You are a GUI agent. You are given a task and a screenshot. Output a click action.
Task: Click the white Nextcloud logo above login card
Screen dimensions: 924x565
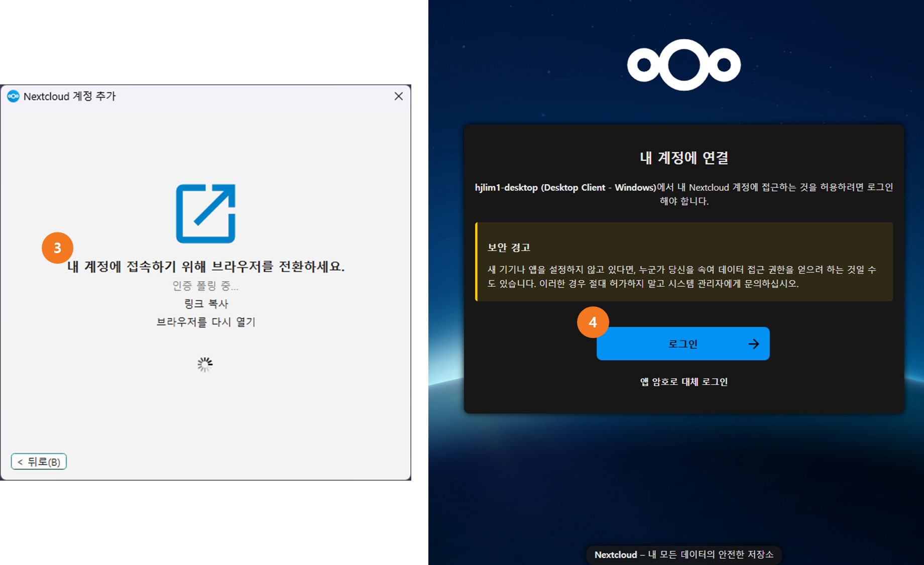pos(683,65)
